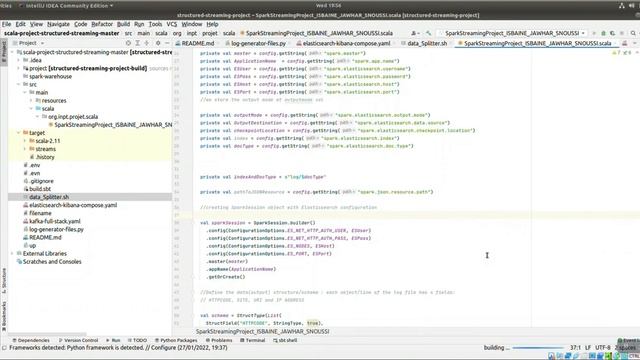640x360 pixels.
Task: Select README.md in project tree
Action: click(x=45, y=237)
